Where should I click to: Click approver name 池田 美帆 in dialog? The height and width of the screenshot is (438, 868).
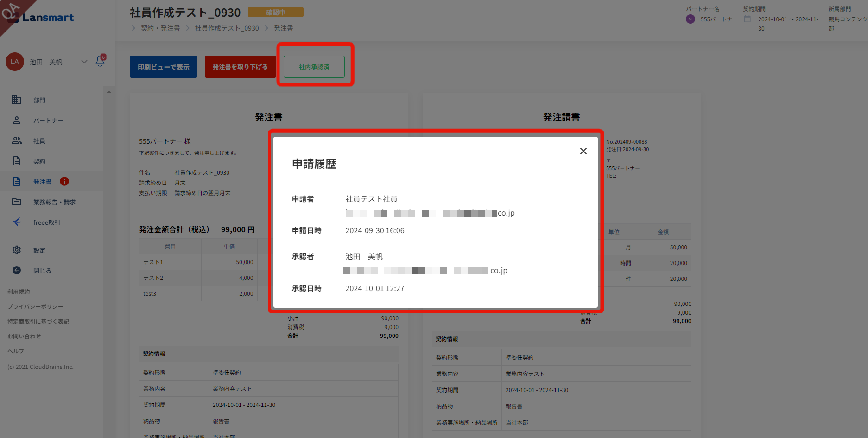364,256
